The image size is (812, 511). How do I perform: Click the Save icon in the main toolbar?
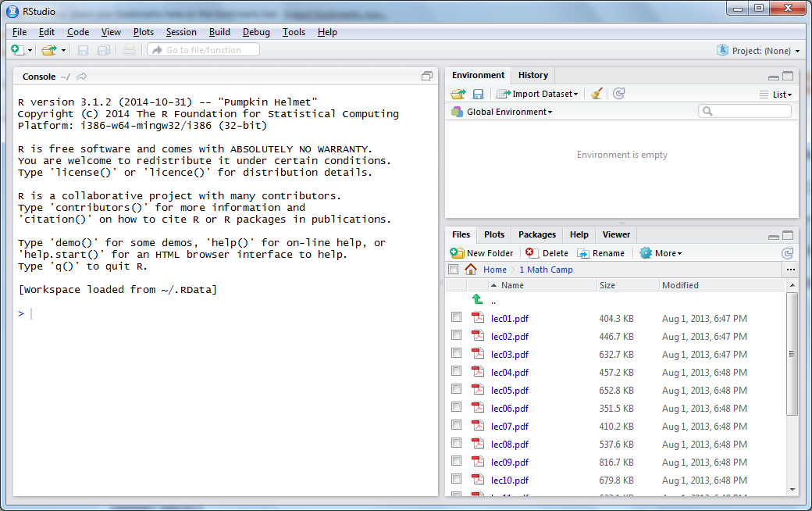click(82, 49)
